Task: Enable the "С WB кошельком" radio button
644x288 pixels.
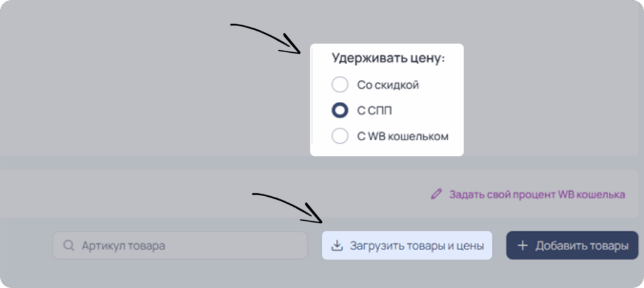Action: click(x=340, y=136)
